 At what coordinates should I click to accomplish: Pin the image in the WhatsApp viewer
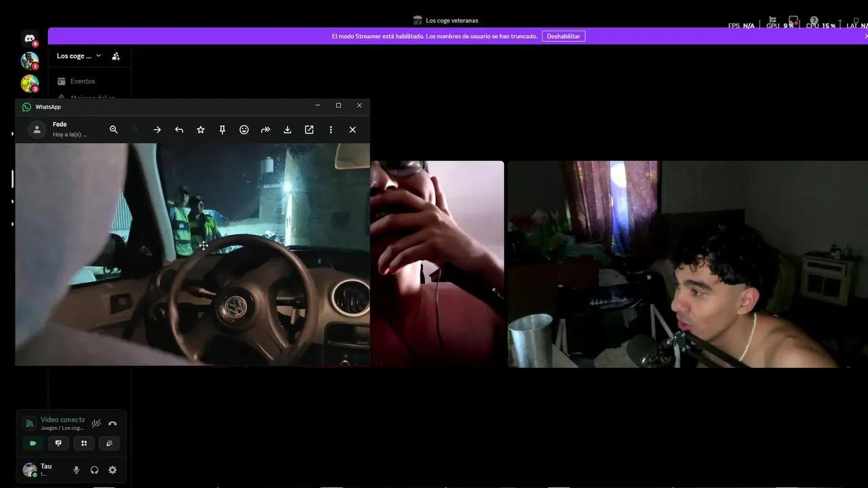pyautogui.click(x=222, y=129)
